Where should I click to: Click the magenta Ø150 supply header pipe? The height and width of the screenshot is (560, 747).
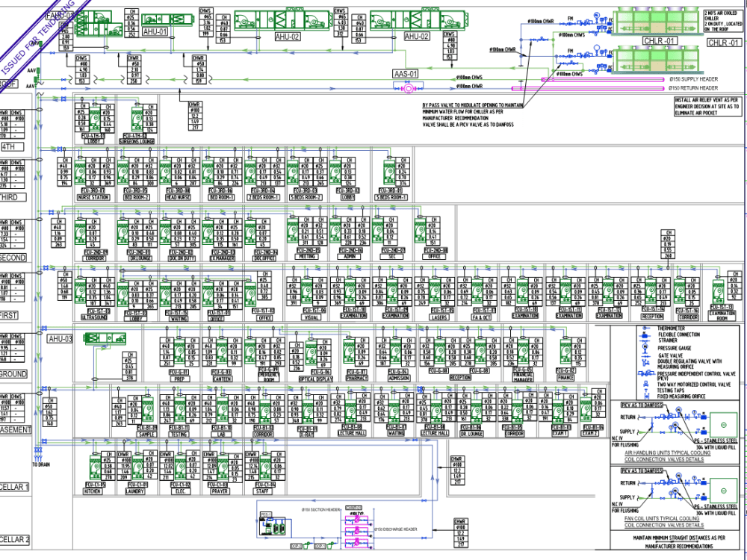click(603, 80)
